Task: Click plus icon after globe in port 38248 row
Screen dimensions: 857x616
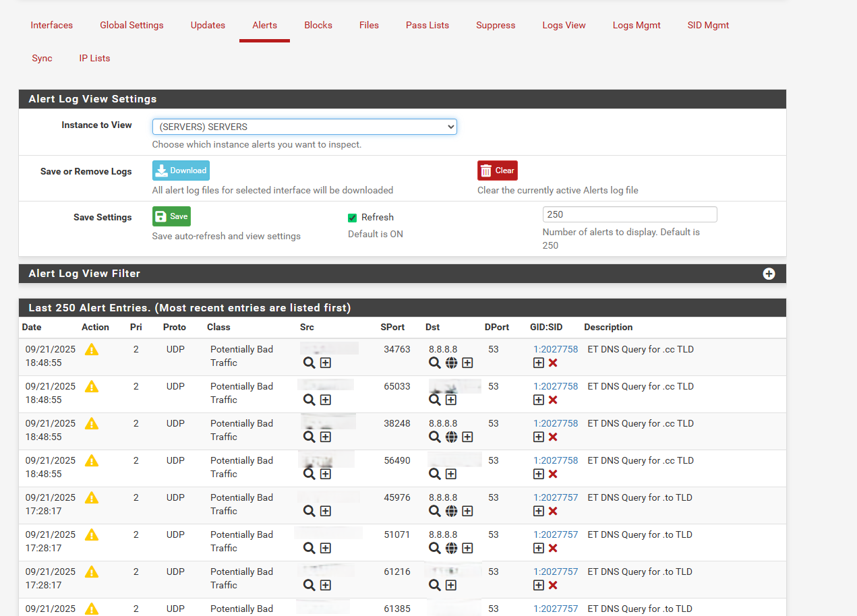Action: pyautogui.click(x=467, y=437)
